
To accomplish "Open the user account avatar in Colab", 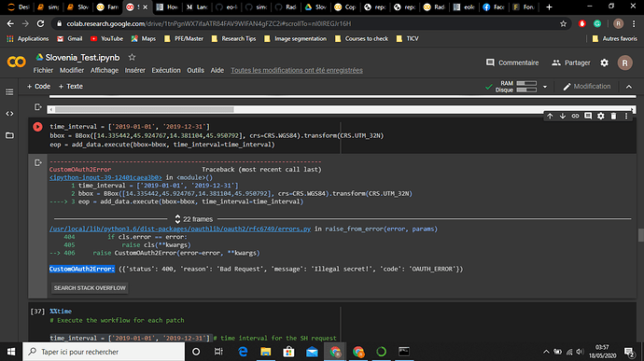I will (x=624, y=62).
